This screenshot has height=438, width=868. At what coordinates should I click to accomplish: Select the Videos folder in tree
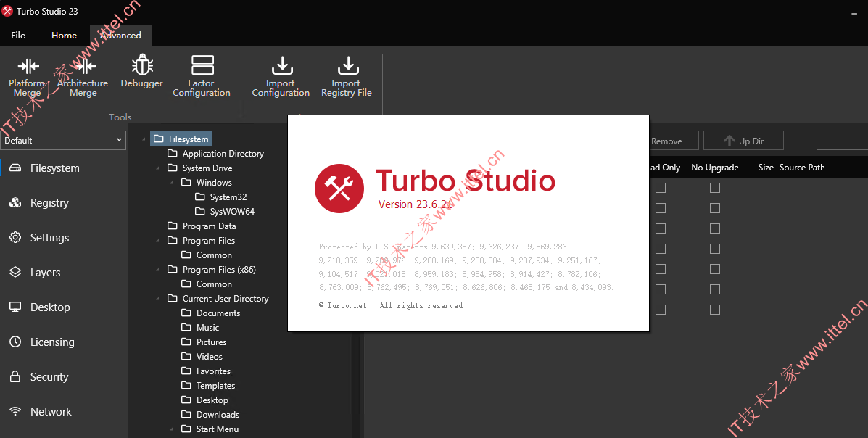[x=210, y=356]
